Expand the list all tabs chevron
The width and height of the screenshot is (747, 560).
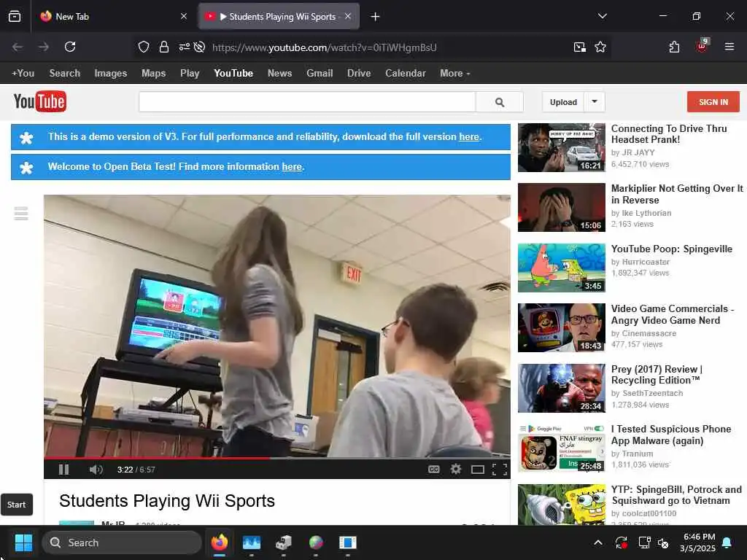(x=602, y=16)
